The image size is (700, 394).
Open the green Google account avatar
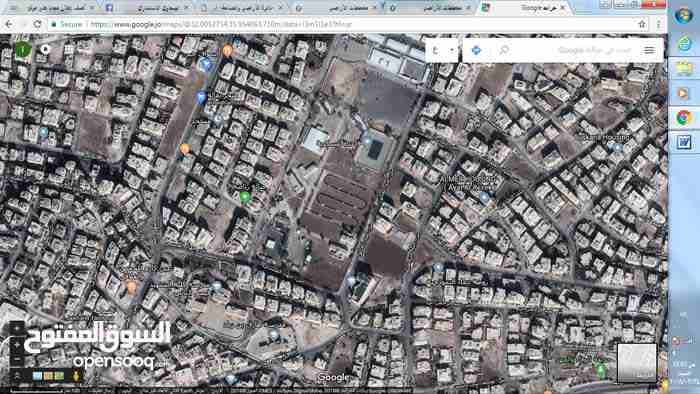click(23, 49)
